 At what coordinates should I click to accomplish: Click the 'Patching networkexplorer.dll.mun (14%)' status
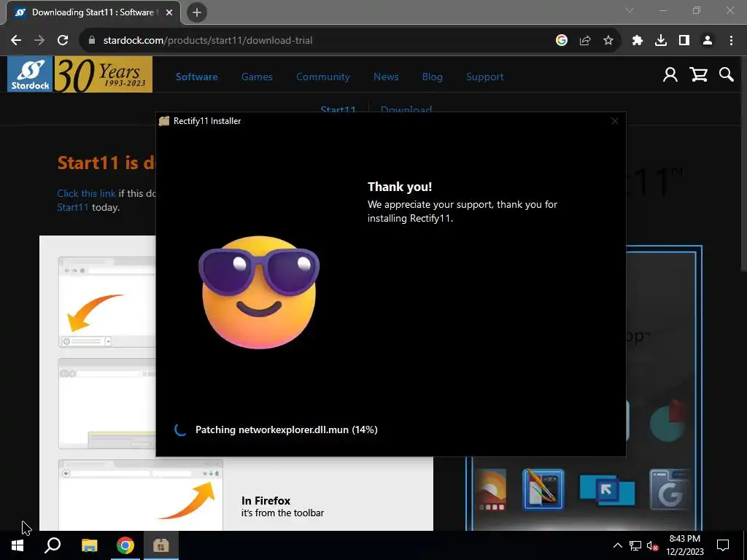pyautogui.click(x=286, y=429)
